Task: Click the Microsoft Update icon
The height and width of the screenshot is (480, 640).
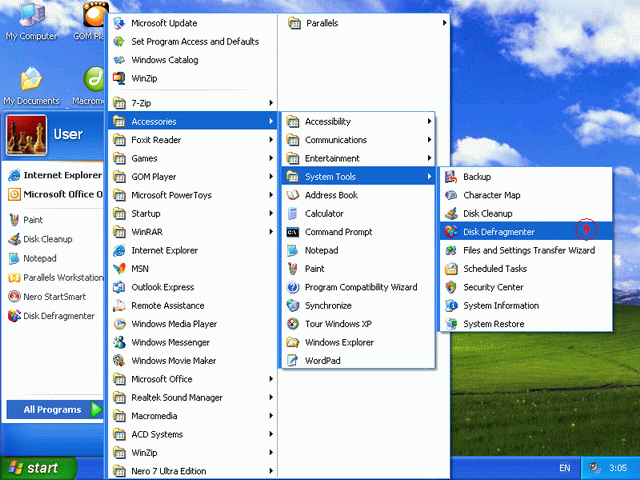Action: point(119,23)
